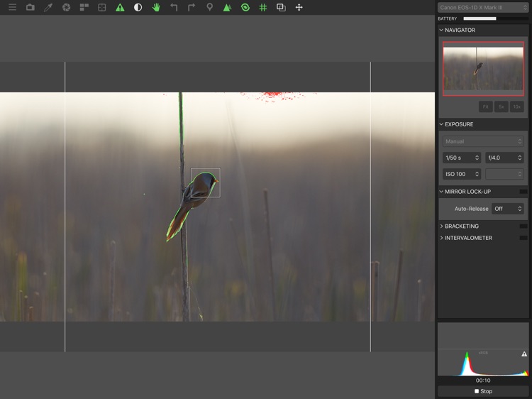Click the camera capture icon
Image resolution: width=532 pixels, height=399 pixels.
(x=31, y=7)
